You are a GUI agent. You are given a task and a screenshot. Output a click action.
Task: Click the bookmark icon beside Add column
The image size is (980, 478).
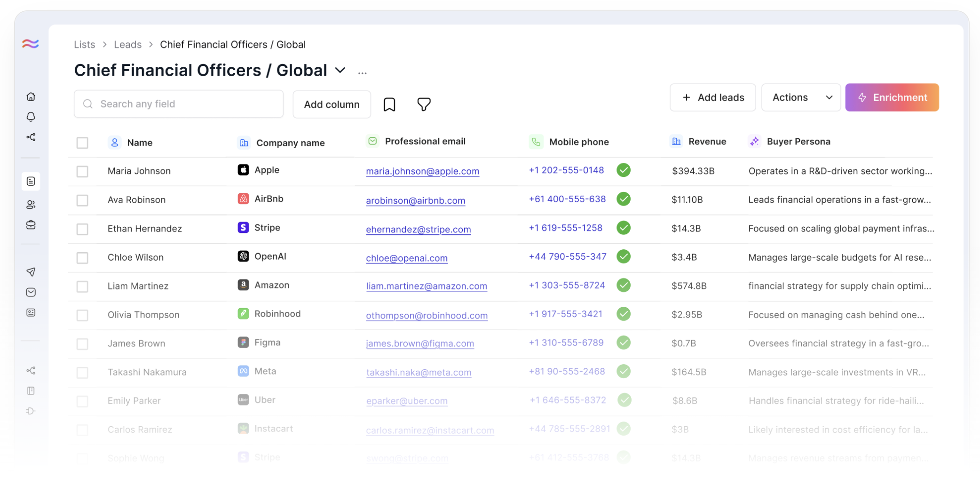pos(389,104)
